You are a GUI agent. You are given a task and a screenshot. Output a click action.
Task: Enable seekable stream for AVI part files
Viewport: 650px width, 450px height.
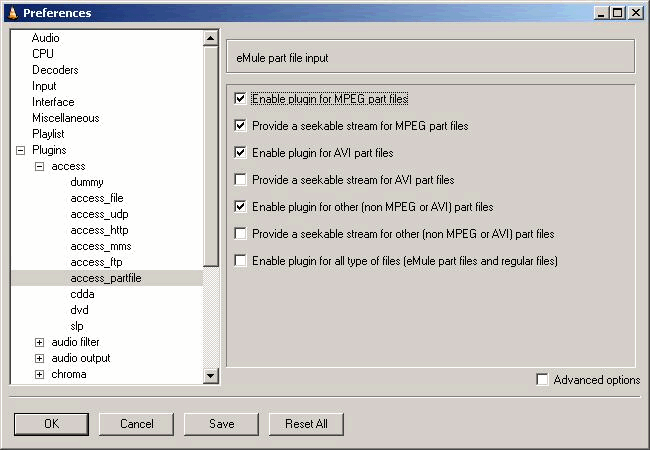(240, 179)
